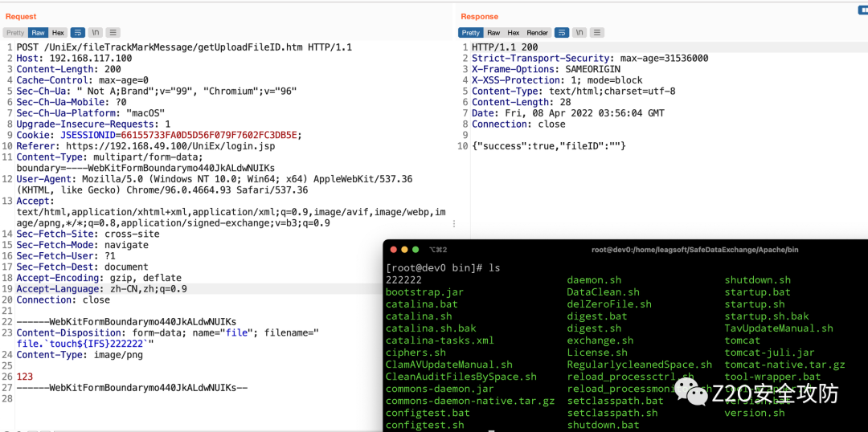
Task: Click the Cache-Control: max-age=0 header
Action: (x=83, y=80)
